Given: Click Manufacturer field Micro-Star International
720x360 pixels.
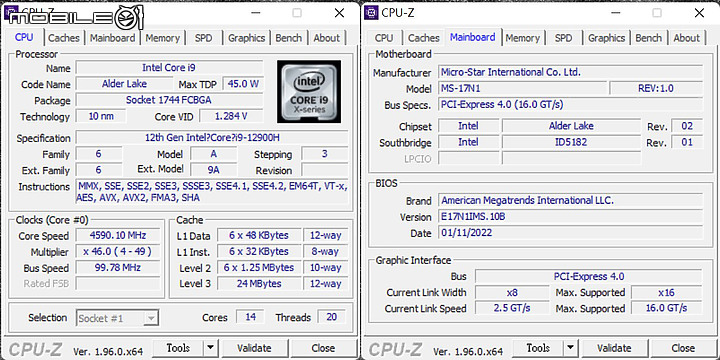Looking at the screenshot, I should point(570,72).
